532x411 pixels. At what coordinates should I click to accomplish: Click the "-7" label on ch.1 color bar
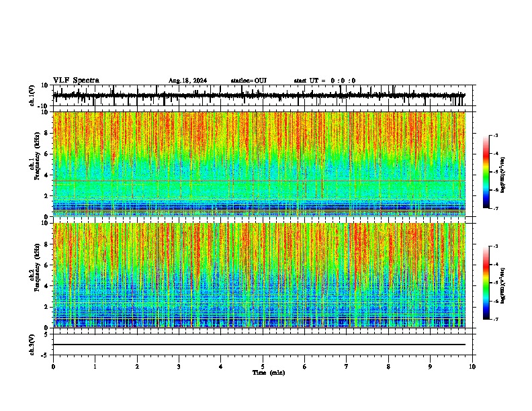(496, 209)
